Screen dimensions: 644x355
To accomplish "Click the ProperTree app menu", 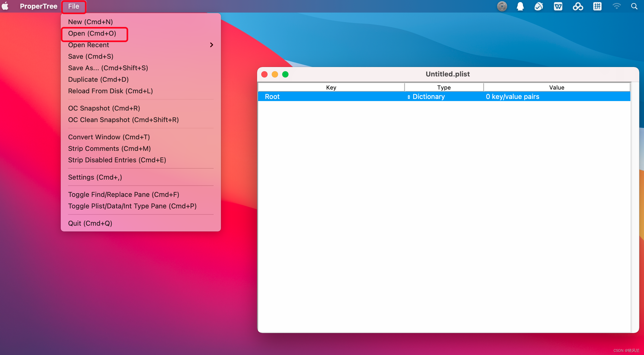I will 38,6.
